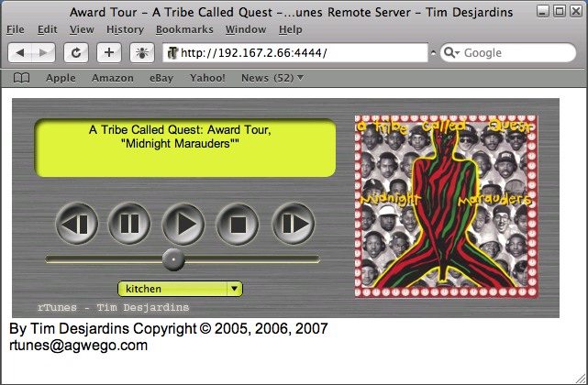Image resolution: width=588 pixels, height=385 pixels.
Task: Open the Amazon bookmark
Action: (x=113, y=78)
